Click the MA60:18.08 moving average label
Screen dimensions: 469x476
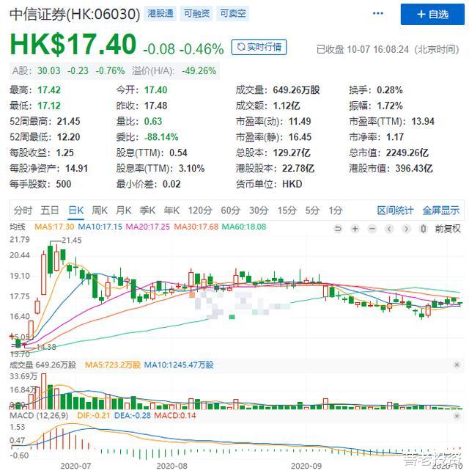244,227
